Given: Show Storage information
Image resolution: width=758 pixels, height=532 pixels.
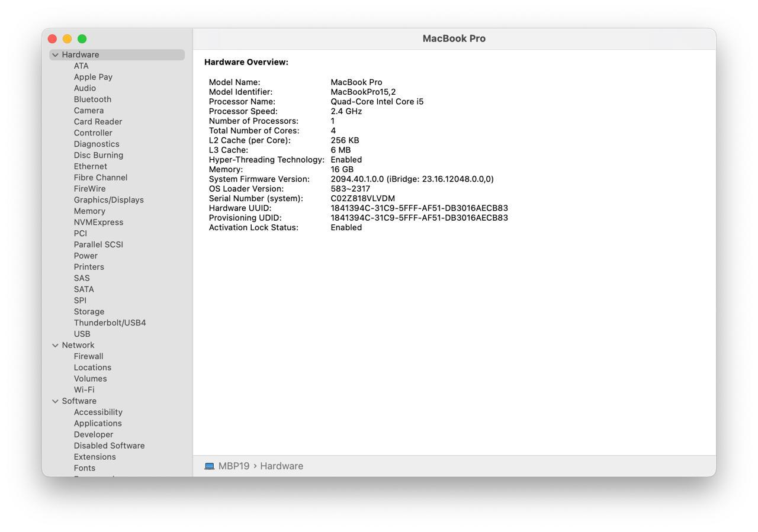Looking at the screenshot, I should [x=89, y=312].
